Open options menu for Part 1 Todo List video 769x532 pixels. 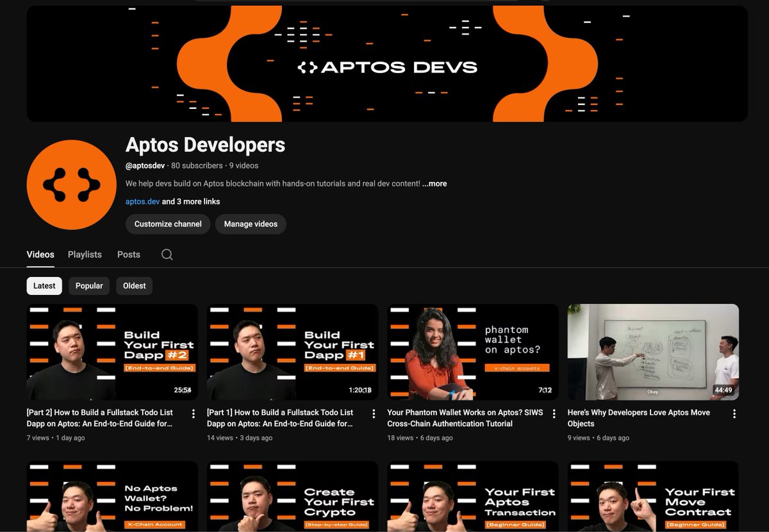click(374, 414)
